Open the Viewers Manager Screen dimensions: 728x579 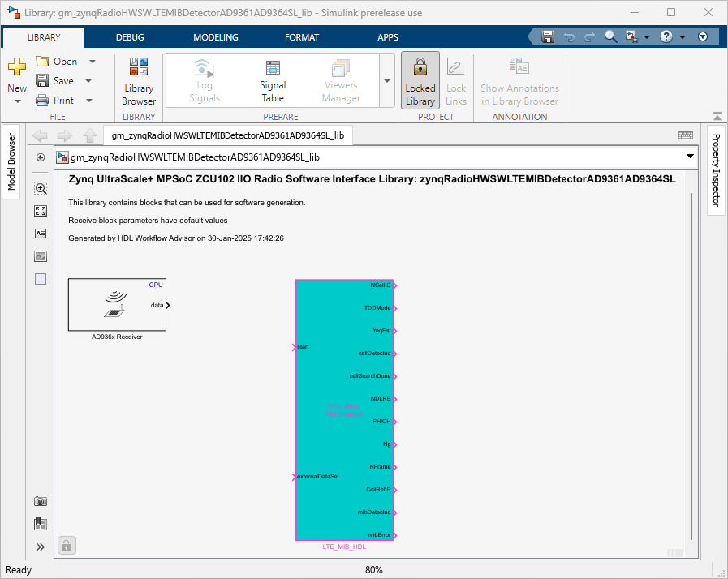[x=341, y=82]
